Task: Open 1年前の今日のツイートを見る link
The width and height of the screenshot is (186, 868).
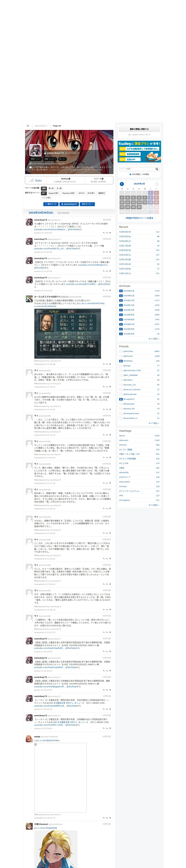Action: (x=139, y=218)
